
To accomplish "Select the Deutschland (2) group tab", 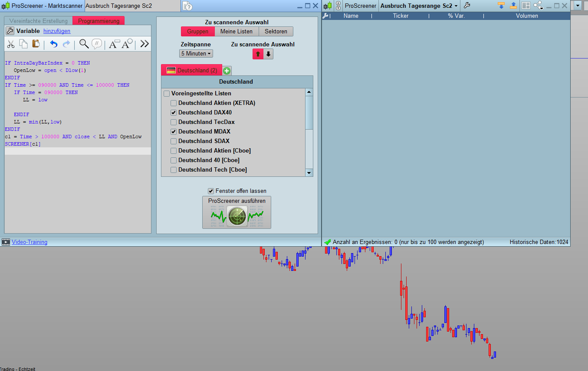I will coord(191,70).
